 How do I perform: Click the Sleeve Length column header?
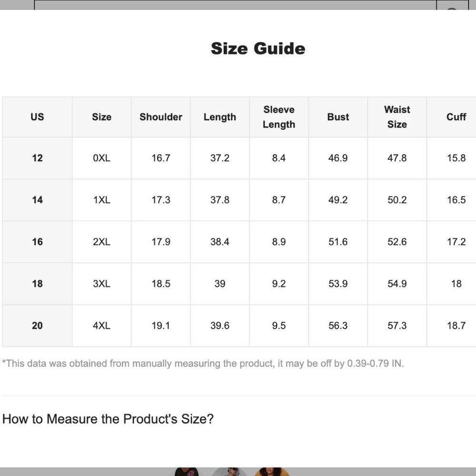279,117
